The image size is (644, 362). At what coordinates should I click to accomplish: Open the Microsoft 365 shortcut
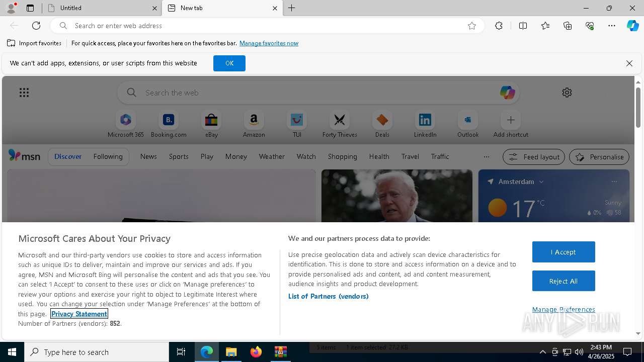(x=126, y=124)
